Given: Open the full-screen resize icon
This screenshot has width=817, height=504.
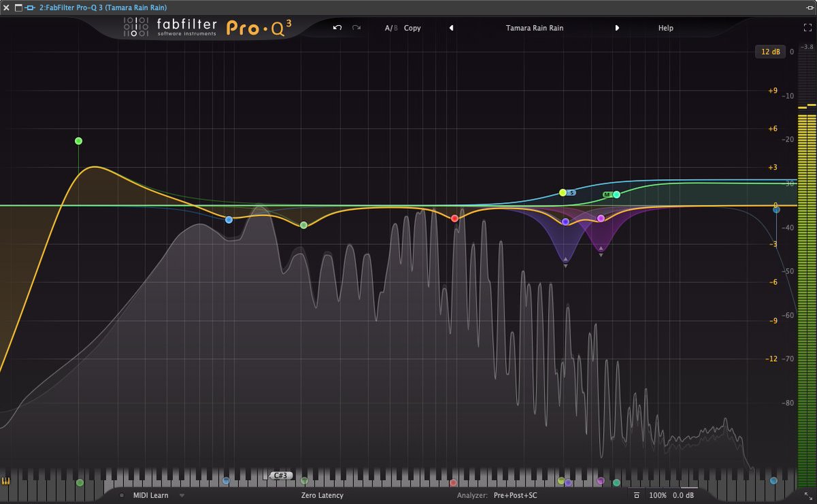Looking at the screenshot, I should [806, 28].
